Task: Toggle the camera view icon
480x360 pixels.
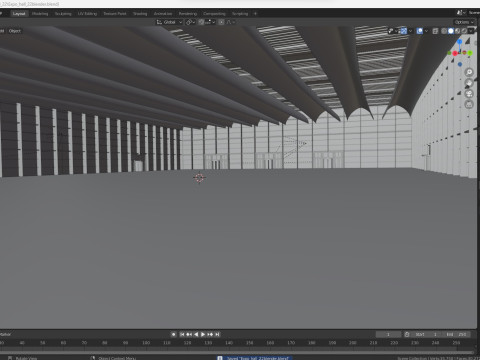Action: coord(469,94)
